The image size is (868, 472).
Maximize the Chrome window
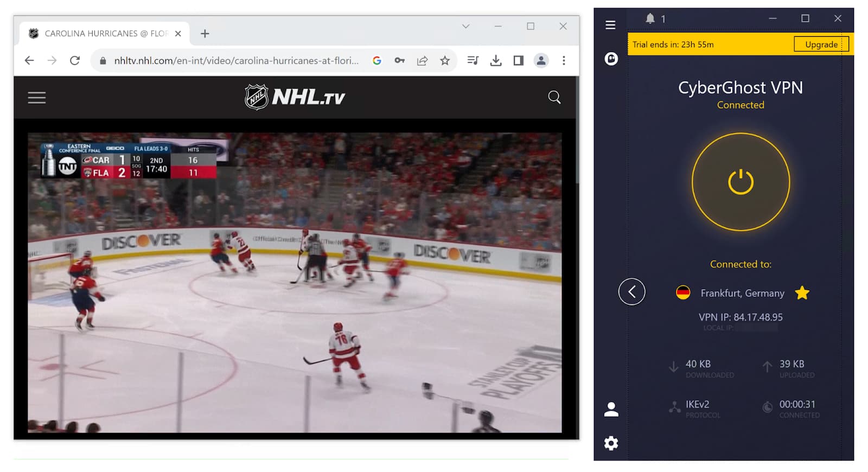(x=531, y=26)
